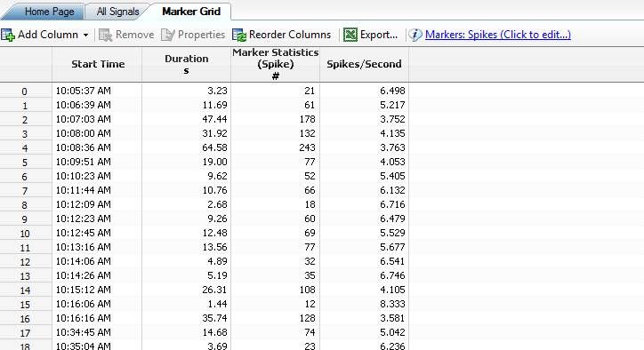644x350 pixels.
Task: Click the Remove column icon
Action: 106,35
